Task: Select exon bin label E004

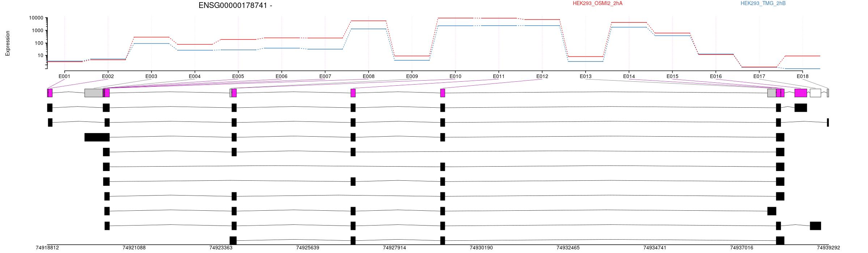Action: point(195,76)
